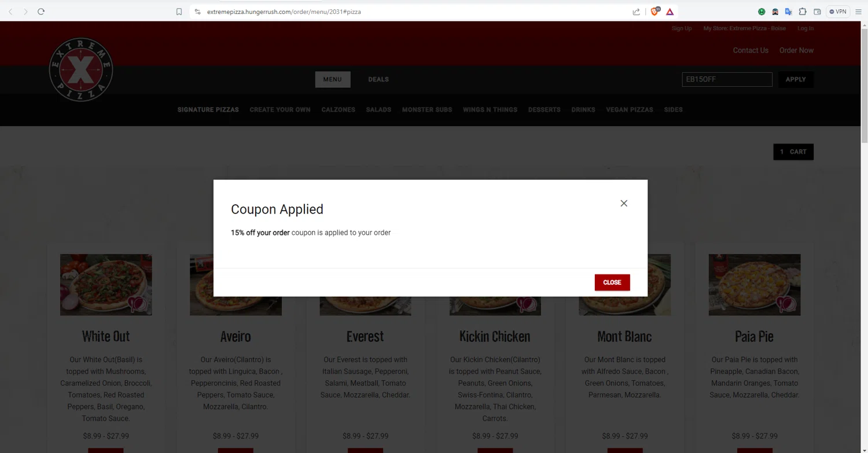Go to the CALZONES category
Viewport: 868px width, 453px height.
click(x=339, y=109)
